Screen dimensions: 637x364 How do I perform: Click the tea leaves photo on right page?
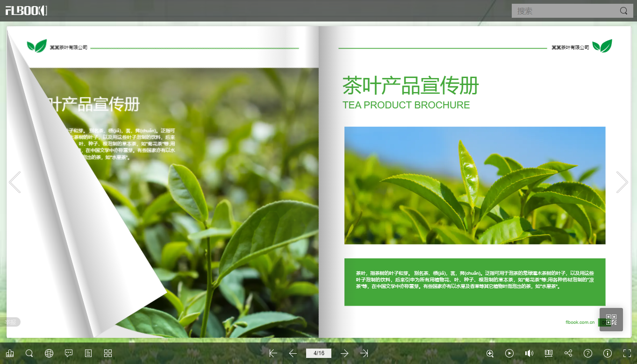tap(475, 186)
